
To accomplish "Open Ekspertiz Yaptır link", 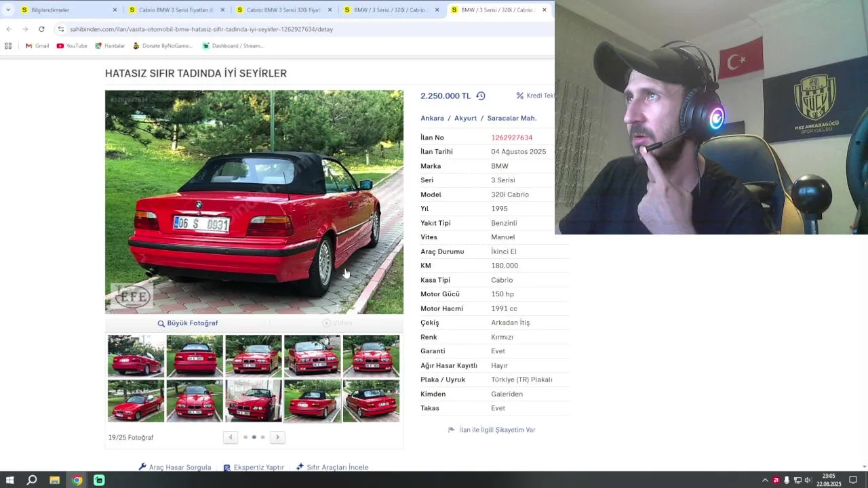I will point(254,467).
